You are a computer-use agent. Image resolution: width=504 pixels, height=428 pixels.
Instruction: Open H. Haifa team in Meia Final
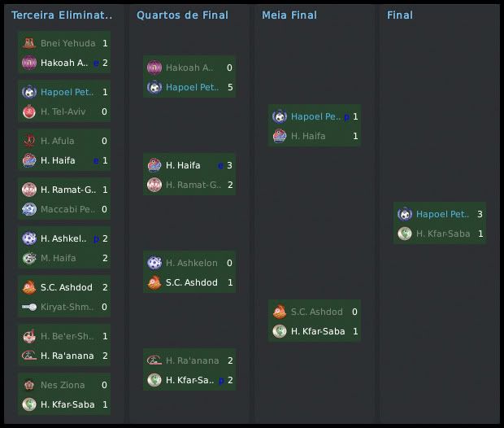307,136
